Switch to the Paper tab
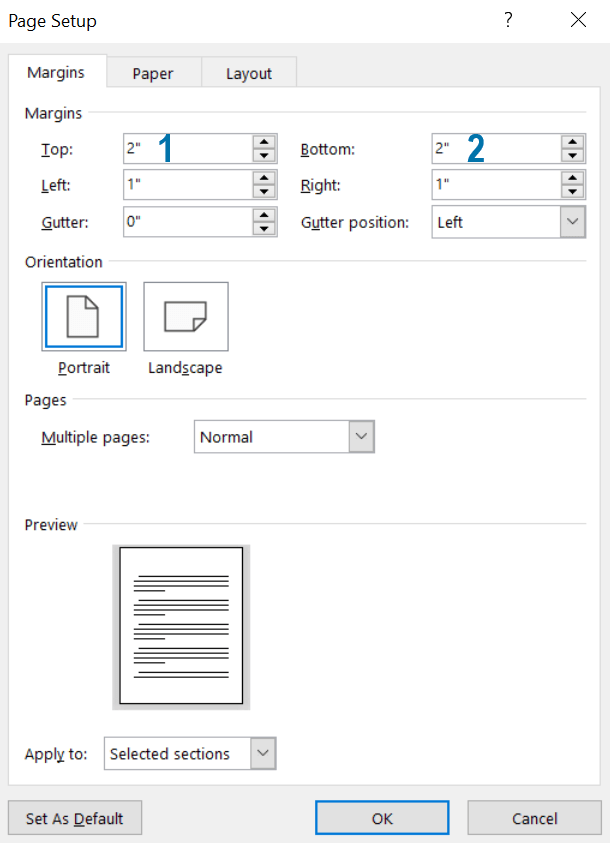The height and width of the screenshot is (843, 610). point(153,73)
